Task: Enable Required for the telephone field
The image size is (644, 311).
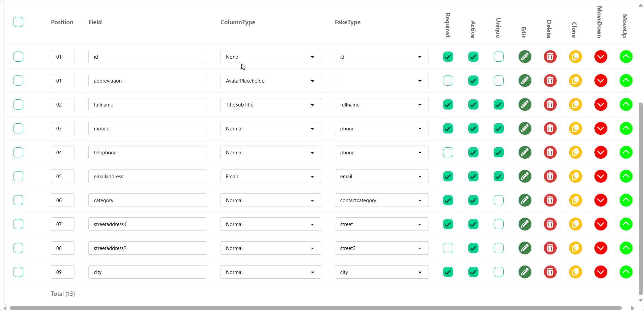Action: (x=448, y=152)
